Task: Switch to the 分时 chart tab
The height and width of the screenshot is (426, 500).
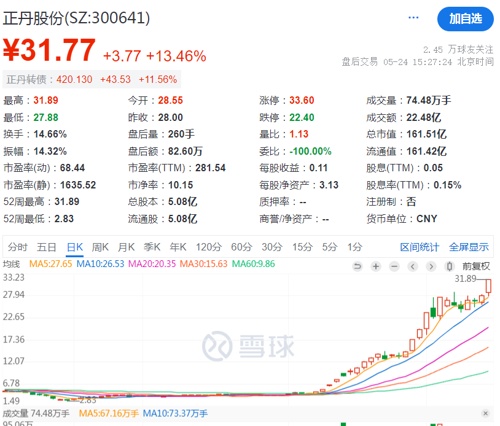Action: 18,247
